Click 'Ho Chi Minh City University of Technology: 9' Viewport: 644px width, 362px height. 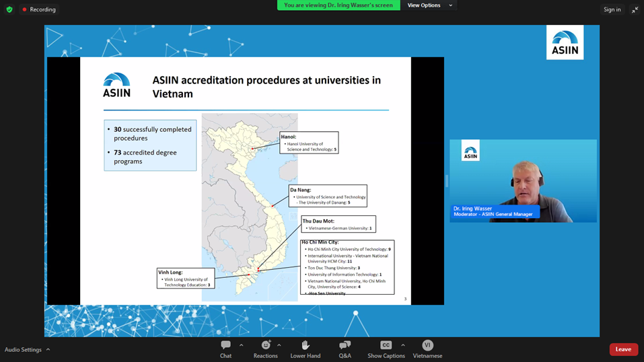coord(349,249)
